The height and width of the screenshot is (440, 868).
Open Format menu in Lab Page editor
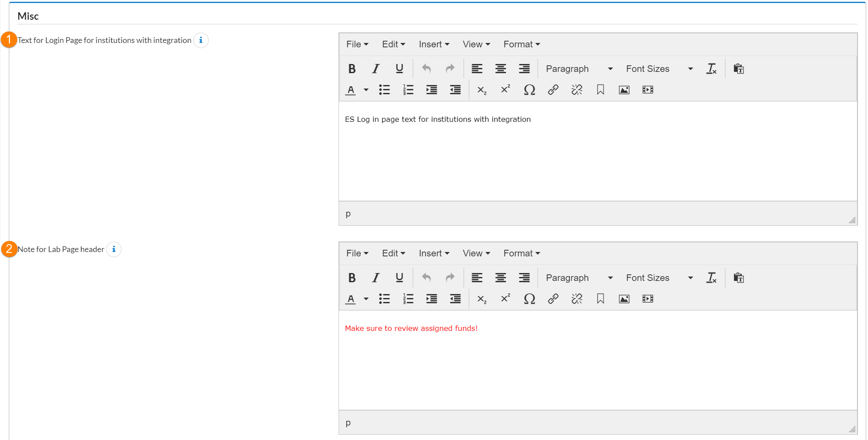pyautogui.click(x=521, y=253)
